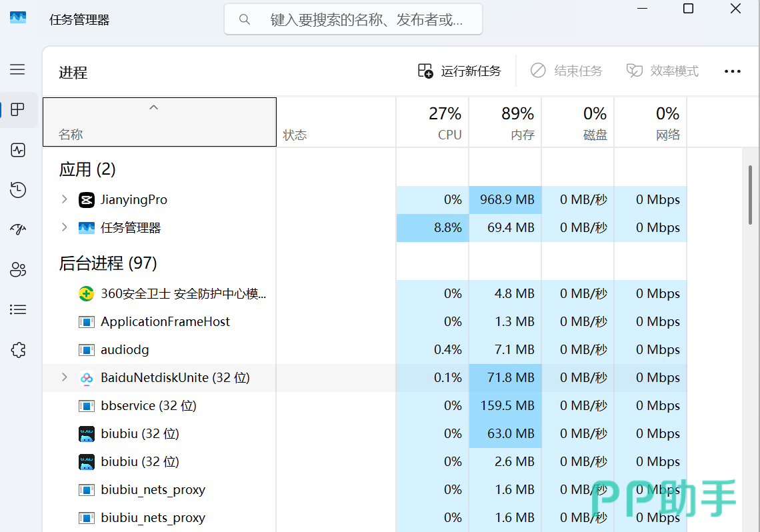
Task: Click the vertical scrollbar thumb
Action: (750, 194)
